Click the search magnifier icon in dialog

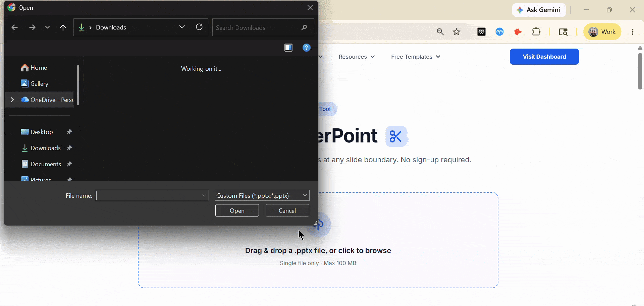tap(304, 27)
